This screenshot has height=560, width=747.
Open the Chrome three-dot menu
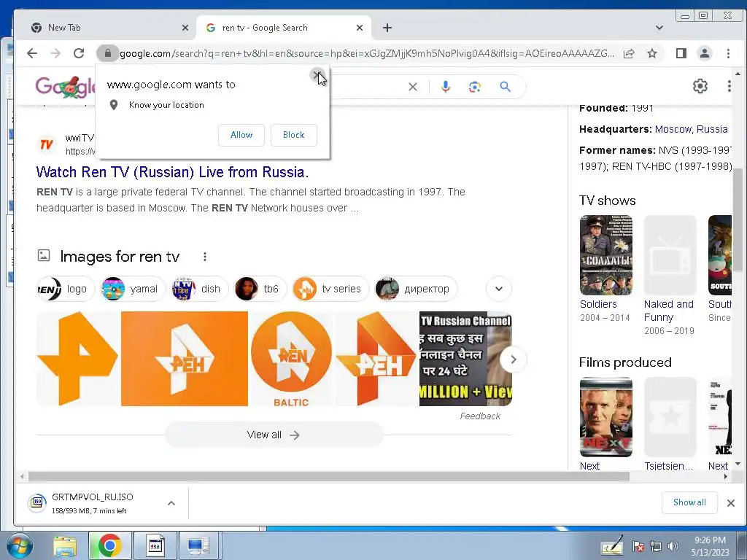[x=728, y=53]
